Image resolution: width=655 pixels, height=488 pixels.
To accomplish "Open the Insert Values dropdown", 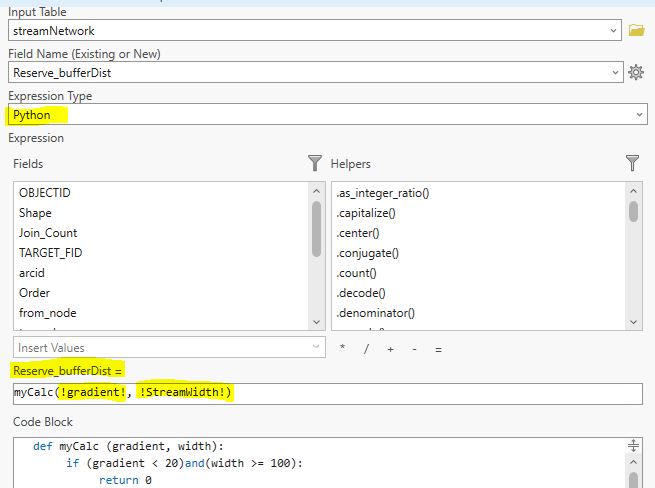I will pos(316,348).
